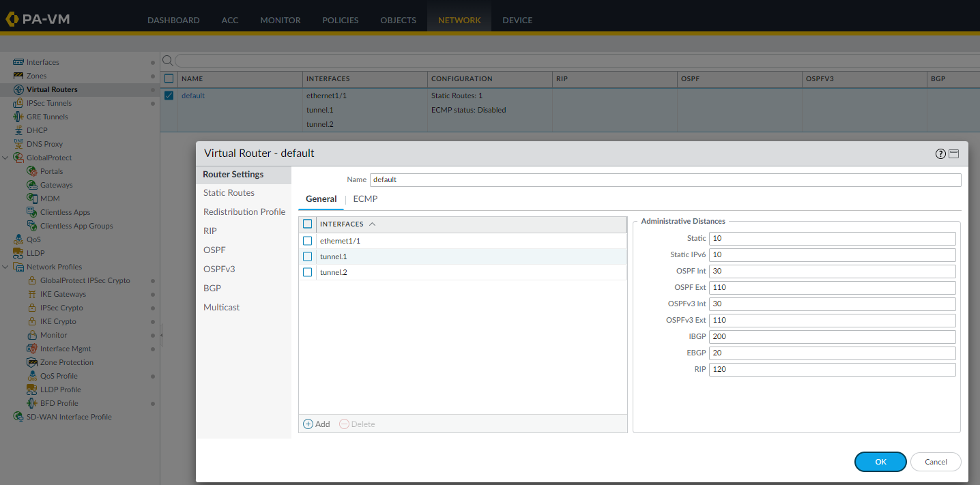Click the IKE Gateways icon
This screenshot has width=980, height=485.
click(32, 294)
